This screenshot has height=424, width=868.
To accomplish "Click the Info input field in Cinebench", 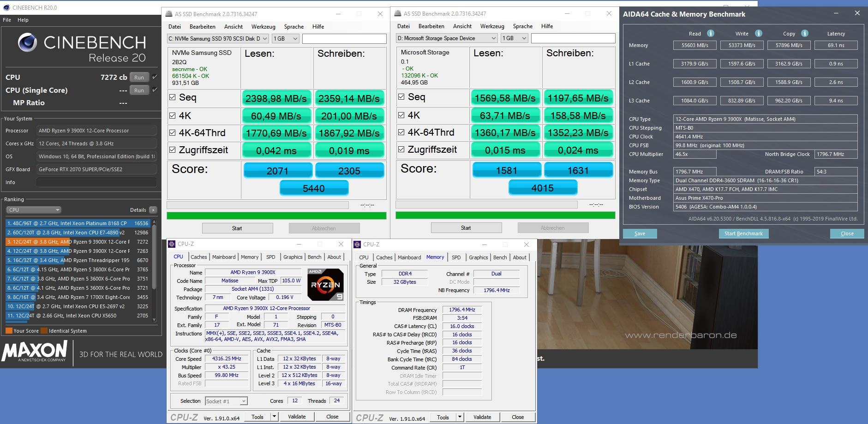I will tap(96, 182).
